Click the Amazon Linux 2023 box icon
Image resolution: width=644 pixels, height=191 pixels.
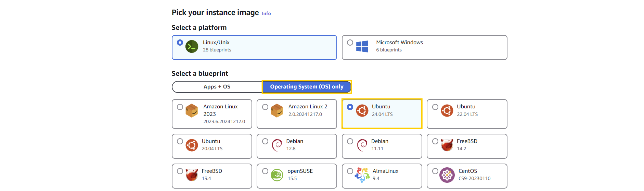[192, 111]
